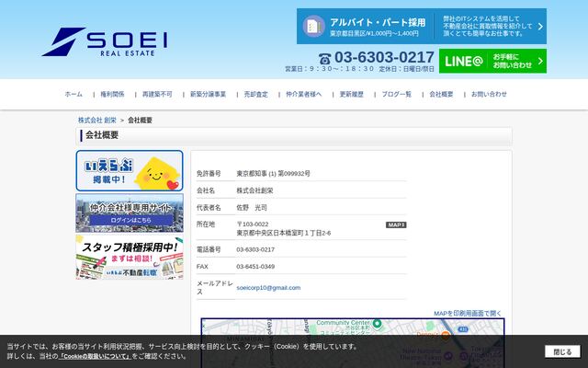Click the address 東京都中央区日本橋室町1丁目2-6

(284, 233)
